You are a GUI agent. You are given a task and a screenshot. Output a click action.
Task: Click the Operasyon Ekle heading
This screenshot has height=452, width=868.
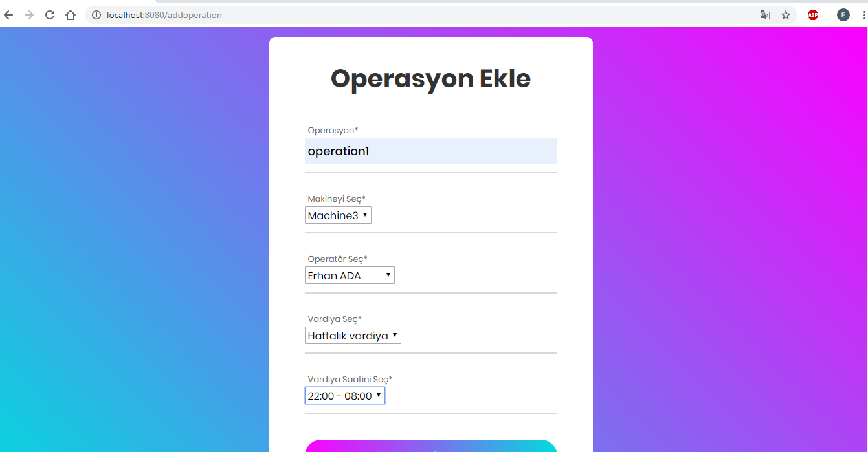[x=431, y=79]
